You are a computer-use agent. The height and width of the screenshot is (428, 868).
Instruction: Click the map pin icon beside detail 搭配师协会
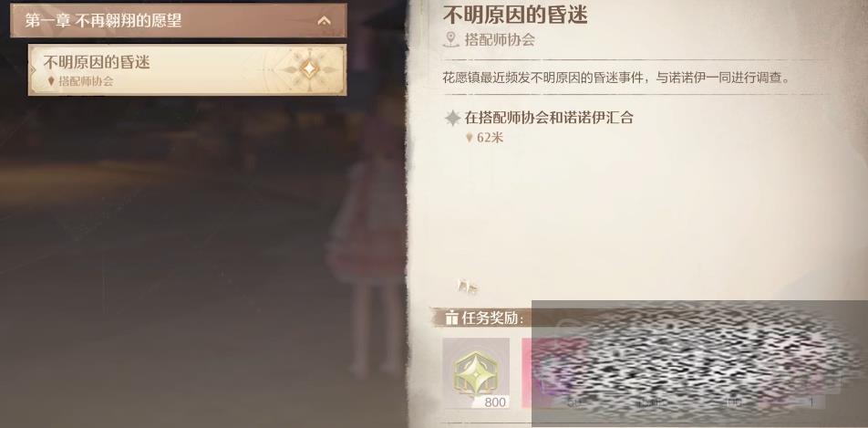coord(451,40)
